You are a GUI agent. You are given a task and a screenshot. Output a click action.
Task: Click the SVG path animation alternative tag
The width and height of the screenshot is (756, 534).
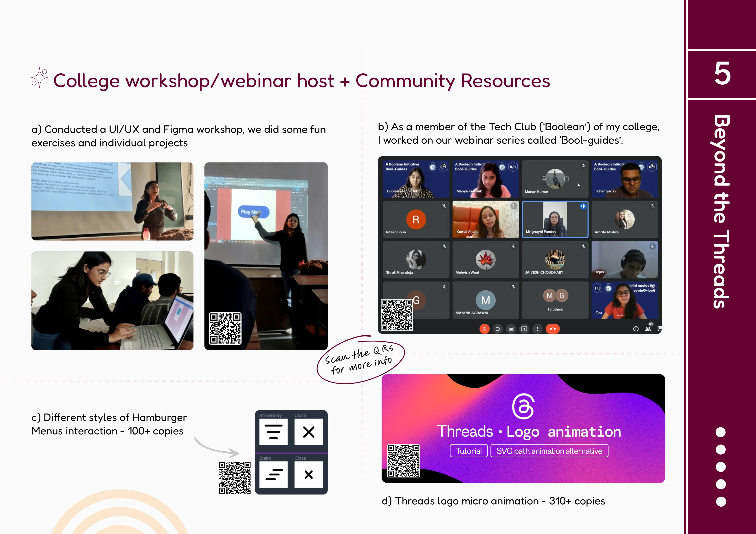549,451
